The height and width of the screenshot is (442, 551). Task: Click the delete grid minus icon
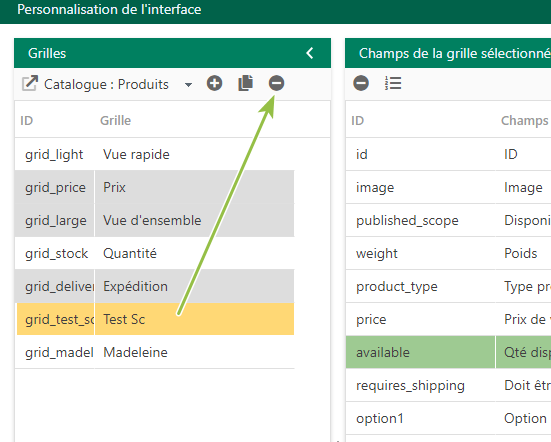point(277,84)
